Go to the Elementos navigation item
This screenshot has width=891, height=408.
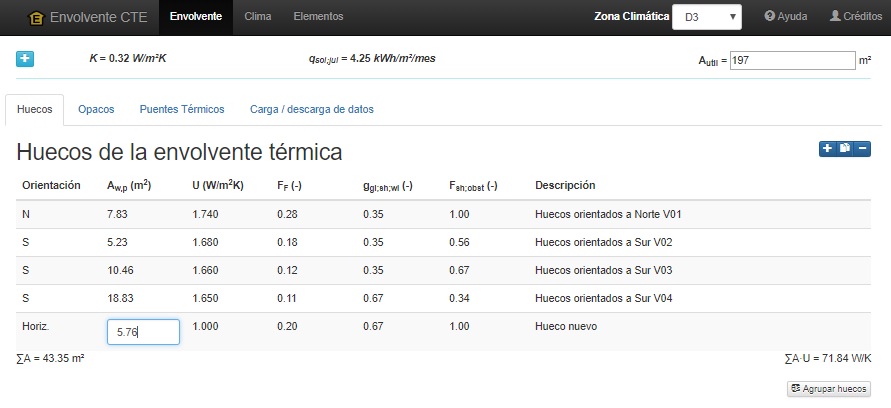(x=318, y=16)
